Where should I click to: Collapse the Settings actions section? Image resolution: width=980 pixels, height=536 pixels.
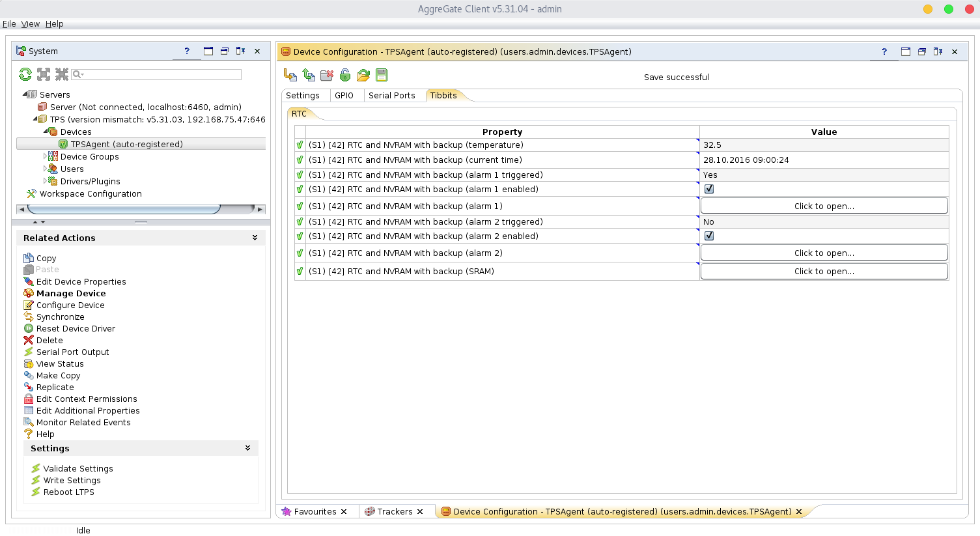(x=247, y=448)
